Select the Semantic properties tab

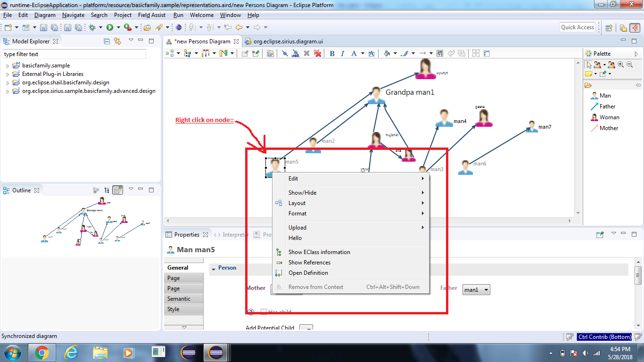pos(184,299)
